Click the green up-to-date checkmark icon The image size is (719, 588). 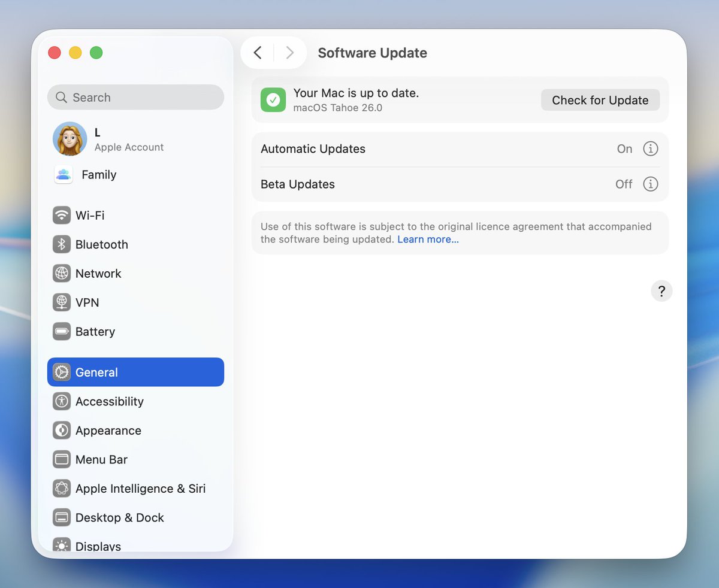(x=273, y=99)
